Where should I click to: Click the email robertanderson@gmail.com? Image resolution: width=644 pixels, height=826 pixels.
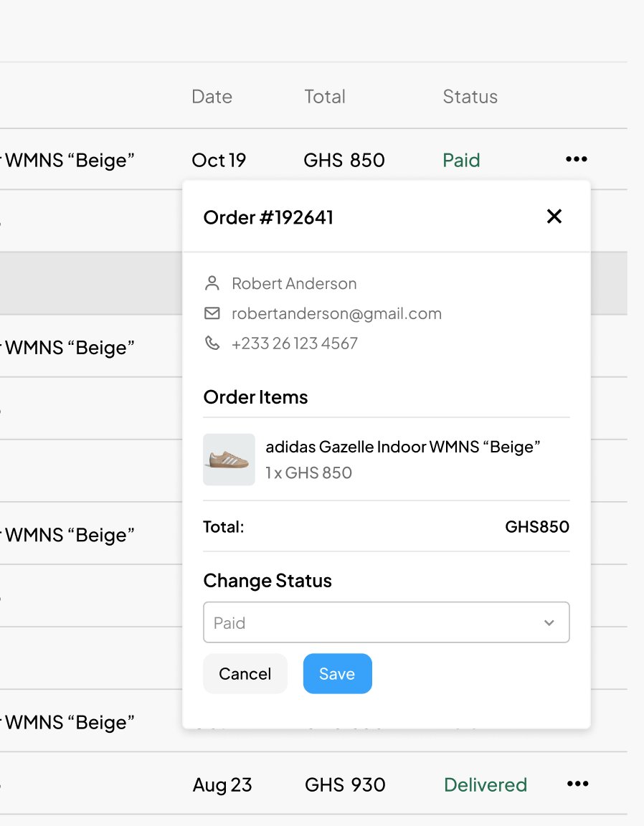tap(337, 313)
